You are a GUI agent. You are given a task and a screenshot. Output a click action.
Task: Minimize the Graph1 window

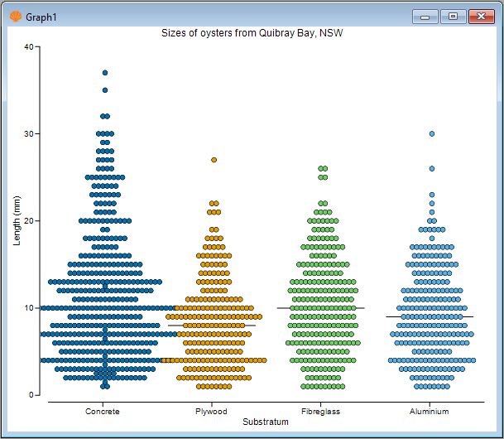click(425, 16)
